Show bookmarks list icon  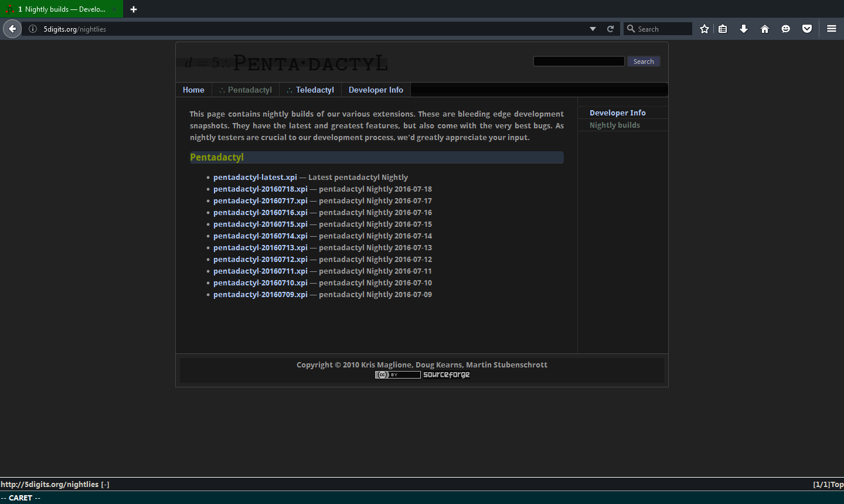723,29
